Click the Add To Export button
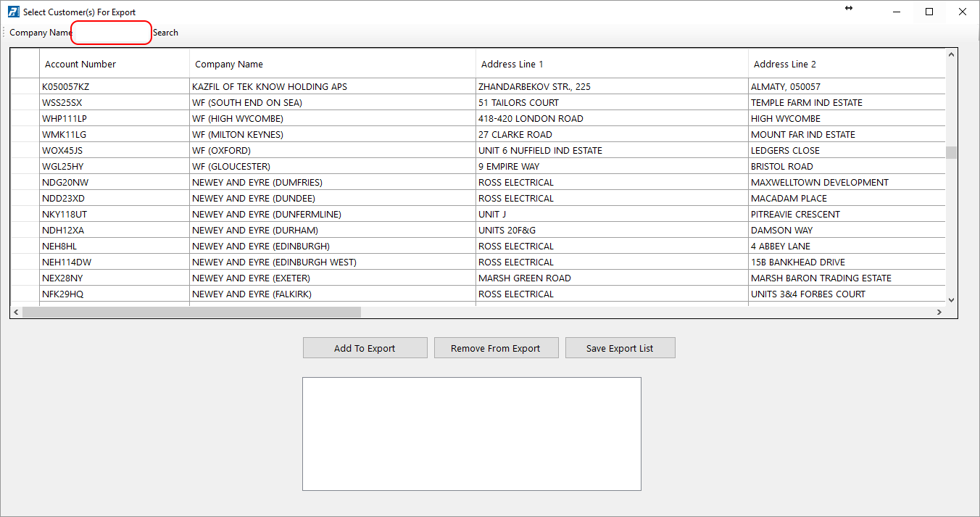Image resolution: width=980 pixels, height=517 pixels. 365,348
